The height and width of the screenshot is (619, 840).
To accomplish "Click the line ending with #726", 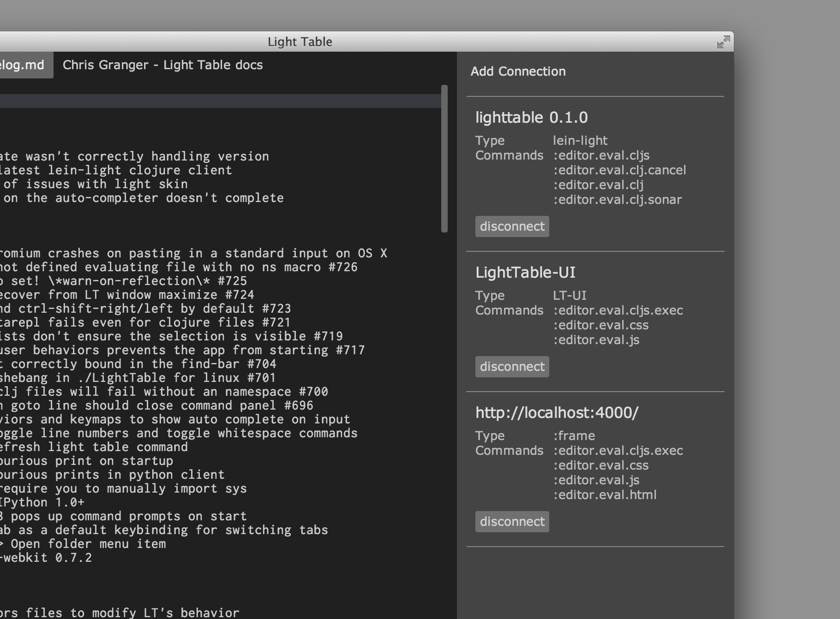I will tap(179, 267).
